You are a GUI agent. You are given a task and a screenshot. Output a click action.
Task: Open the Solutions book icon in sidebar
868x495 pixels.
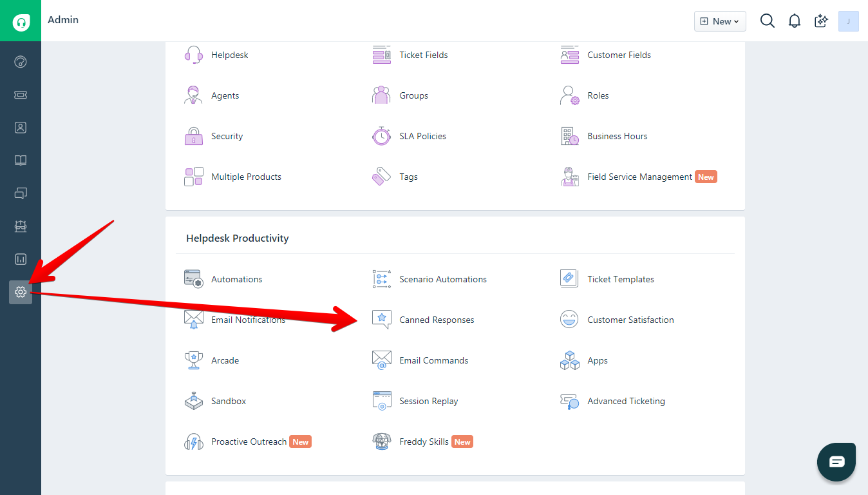(21, 160)
